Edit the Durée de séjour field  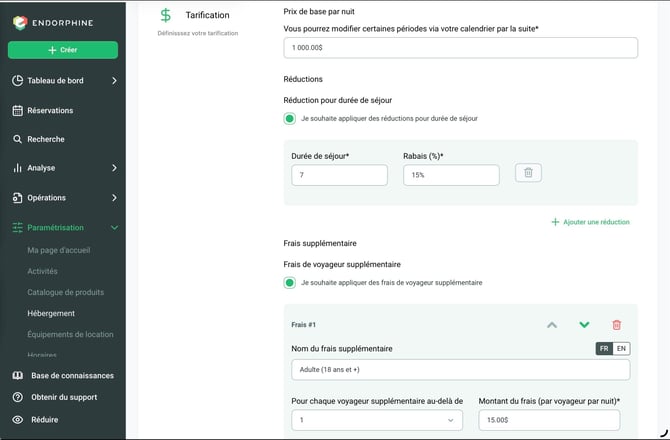[339, 175]
